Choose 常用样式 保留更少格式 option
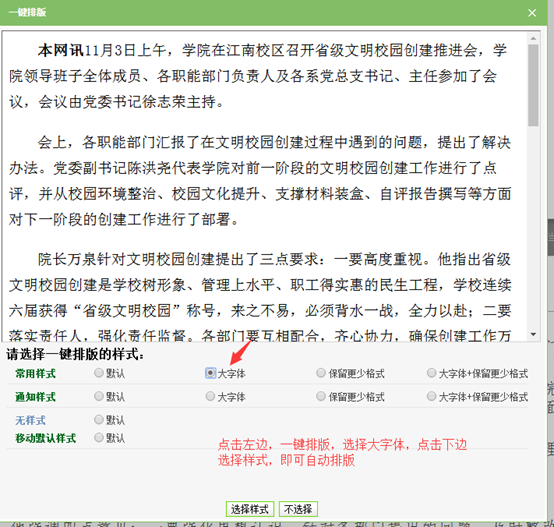Viewport: 554px width, 527px height. click(321, 373)
